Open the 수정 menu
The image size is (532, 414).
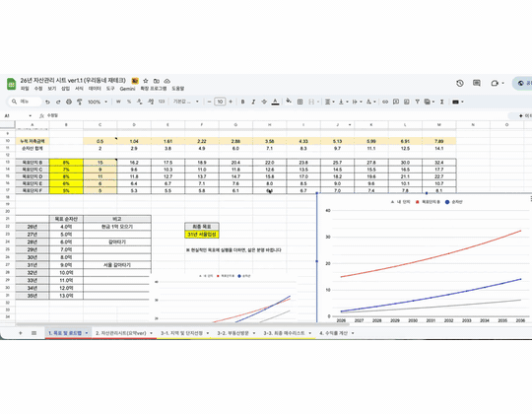point(38,89)
